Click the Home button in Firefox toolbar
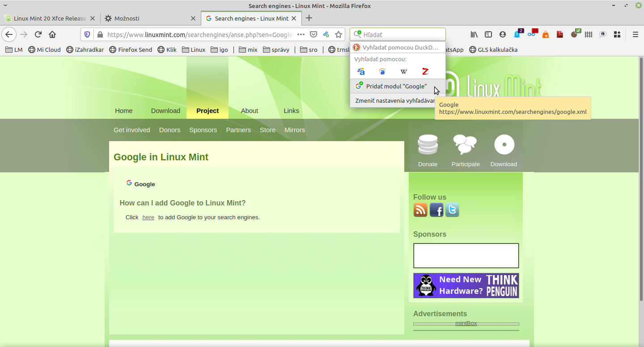The width and height of the screenshot is (644, 347). (x=52, y=34)
